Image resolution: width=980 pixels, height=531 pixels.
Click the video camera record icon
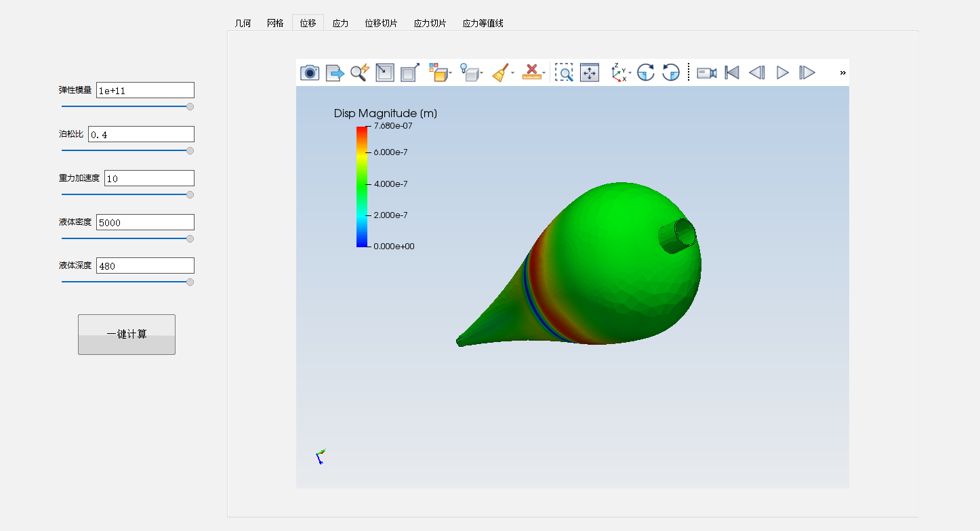click(x=707, y=72)
